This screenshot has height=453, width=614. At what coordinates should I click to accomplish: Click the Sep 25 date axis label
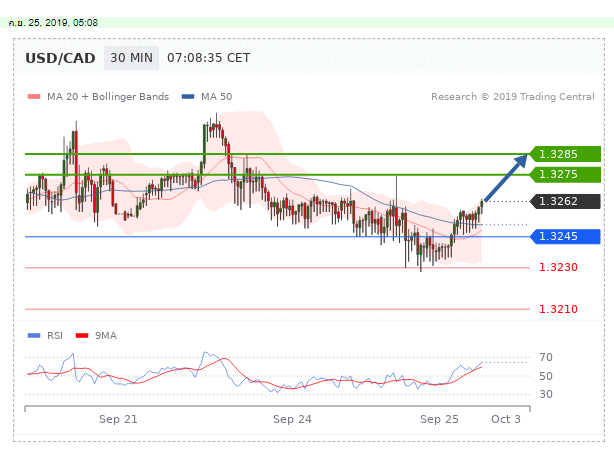coord(439,419)
